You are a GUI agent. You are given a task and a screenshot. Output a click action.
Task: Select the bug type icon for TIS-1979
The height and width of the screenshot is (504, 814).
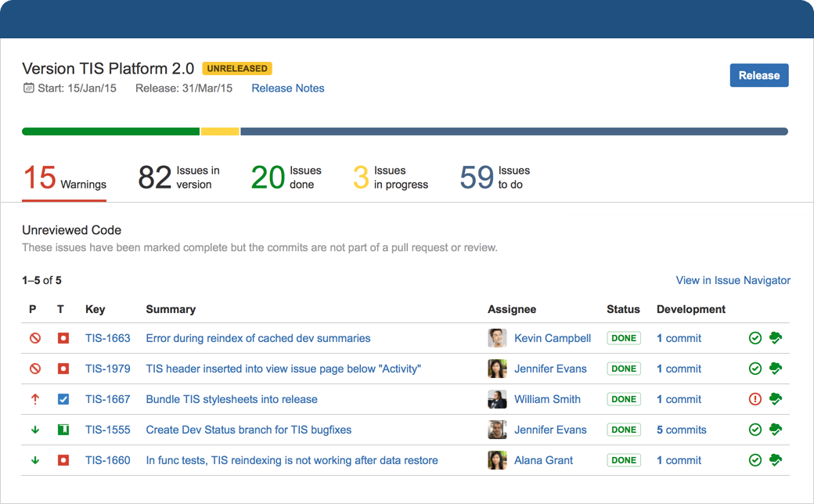point(62,368)
